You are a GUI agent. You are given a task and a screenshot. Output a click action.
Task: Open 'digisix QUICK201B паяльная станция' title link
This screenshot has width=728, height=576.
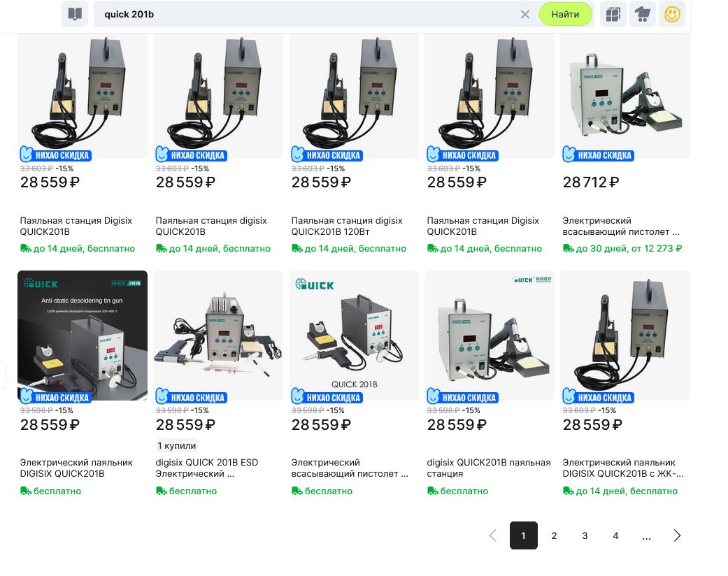489,468
